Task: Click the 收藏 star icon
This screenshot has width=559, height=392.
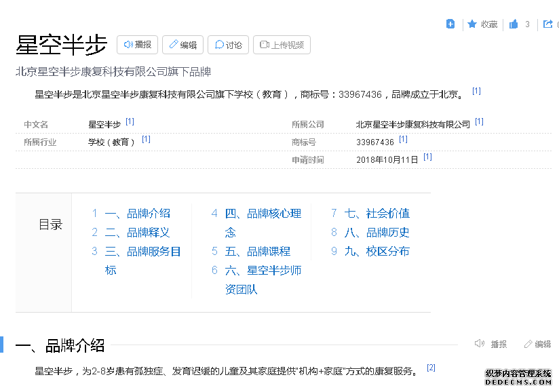Action: pos(472,24)
